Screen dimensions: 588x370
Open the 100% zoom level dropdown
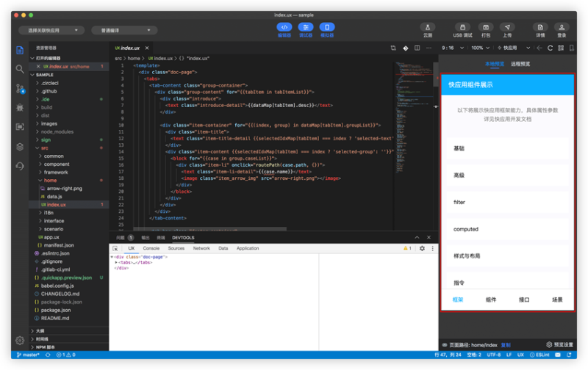tap(480, 48)
